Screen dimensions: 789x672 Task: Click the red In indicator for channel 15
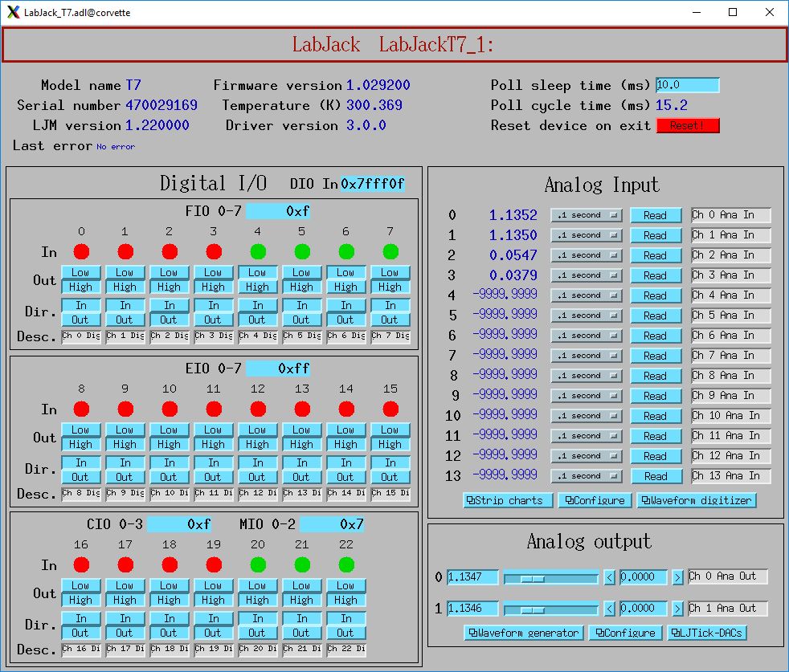click(390, 409)
